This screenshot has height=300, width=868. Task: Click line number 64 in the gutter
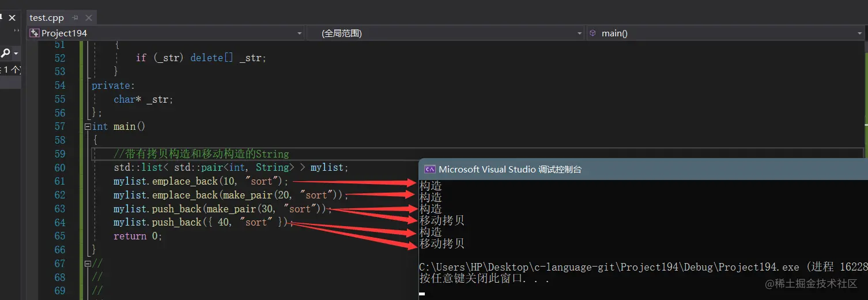pos(60,223)
